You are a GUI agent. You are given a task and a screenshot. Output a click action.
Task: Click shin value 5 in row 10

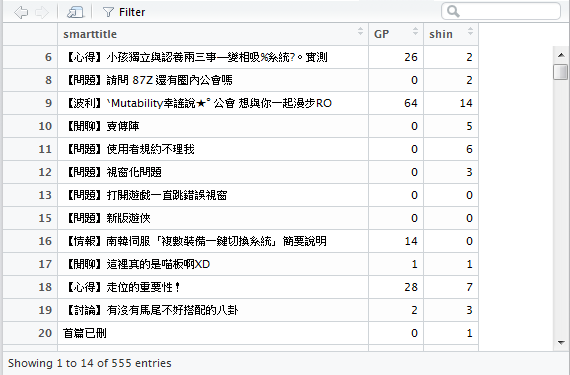click(469, 126)
